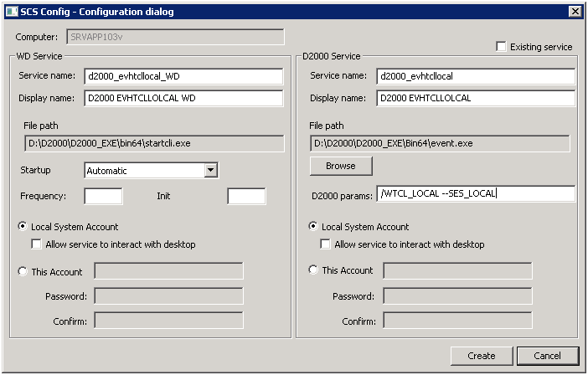Click the Frequency input box
Viewport: 588px width, 375px height.
[104, 196]
